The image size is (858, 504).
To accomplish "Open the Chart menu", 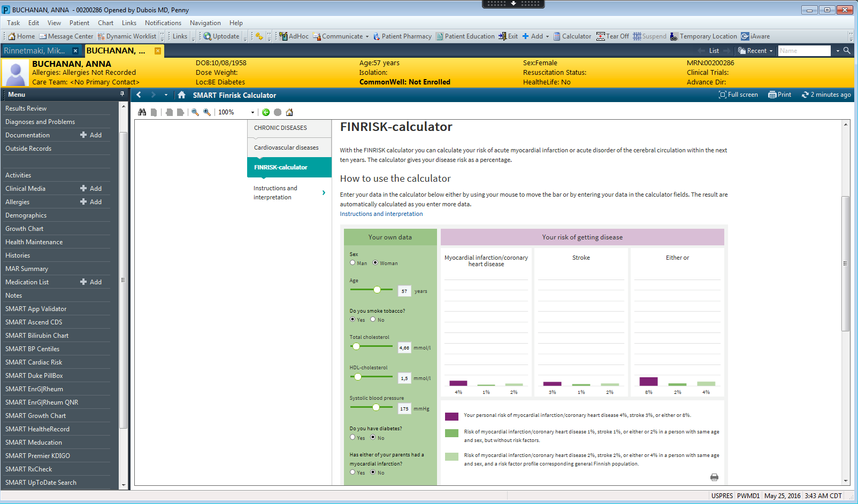I will (x=105, y=23).
